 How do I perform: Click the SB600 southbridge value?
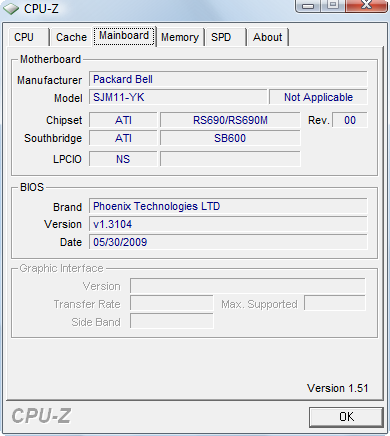230,138
